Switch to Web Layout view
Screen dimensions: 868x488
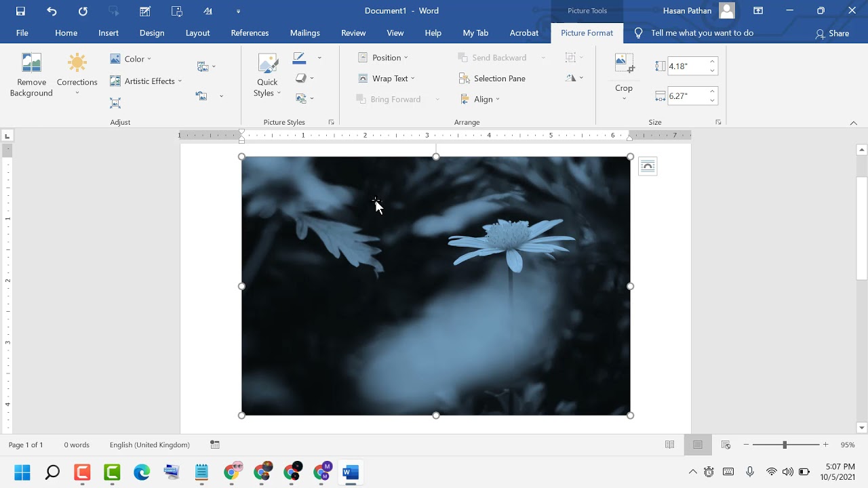726,445
